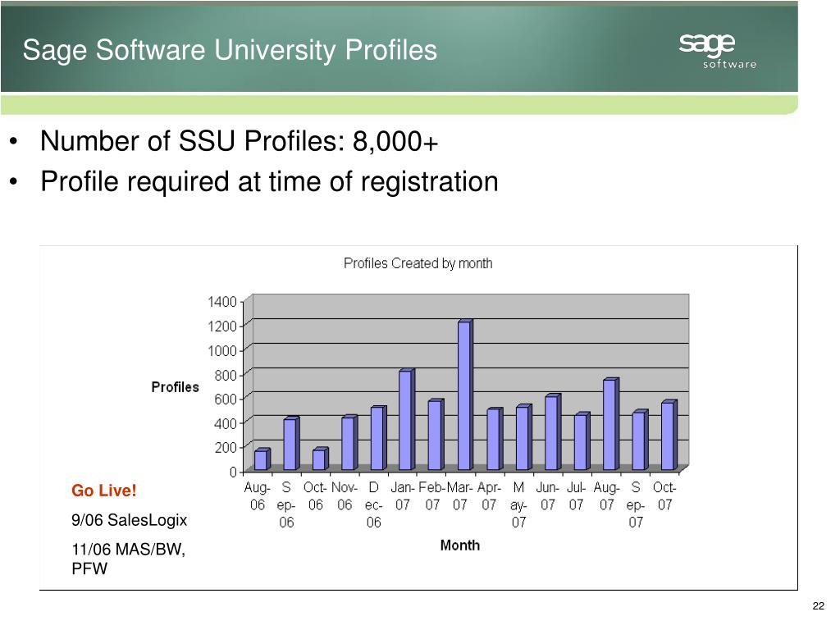Click the Dec-06 bar in chart

(378, 439)
